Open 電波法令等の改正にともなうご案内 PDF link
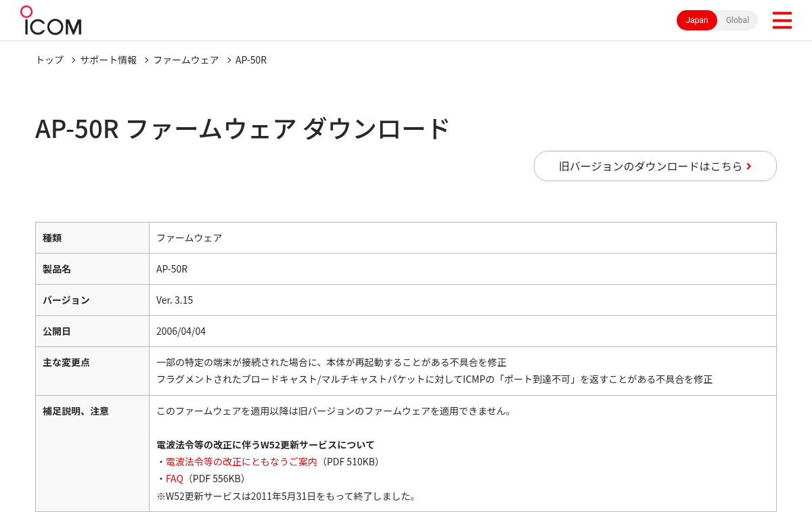 [x=242, y=461]
